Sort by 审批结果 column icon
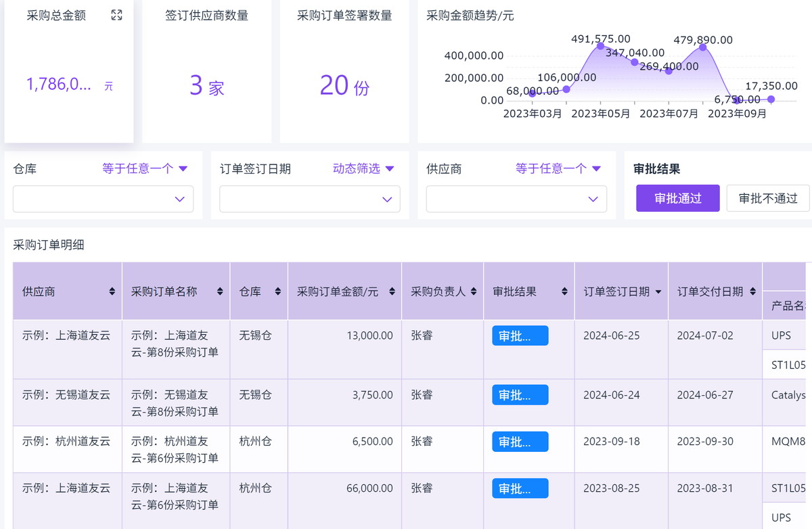812x529 pixels. tap(564, 292)
